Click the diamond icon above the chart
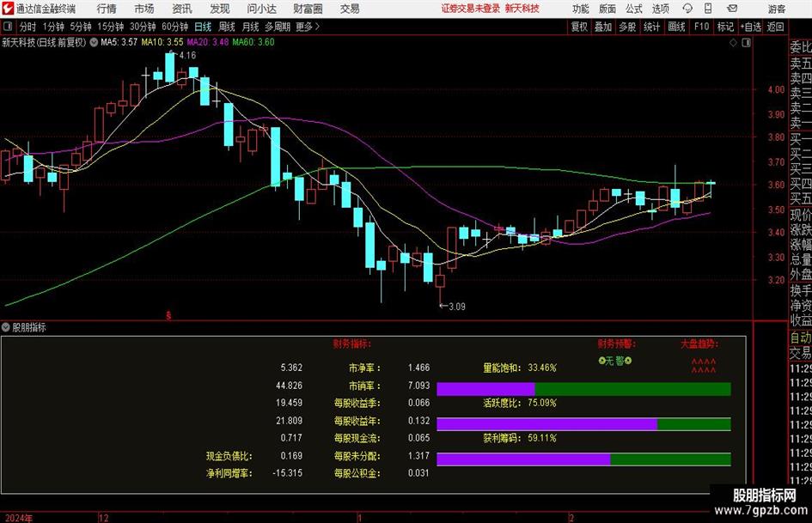This screenshot has height=523, width=812. (x=733, y=43)
